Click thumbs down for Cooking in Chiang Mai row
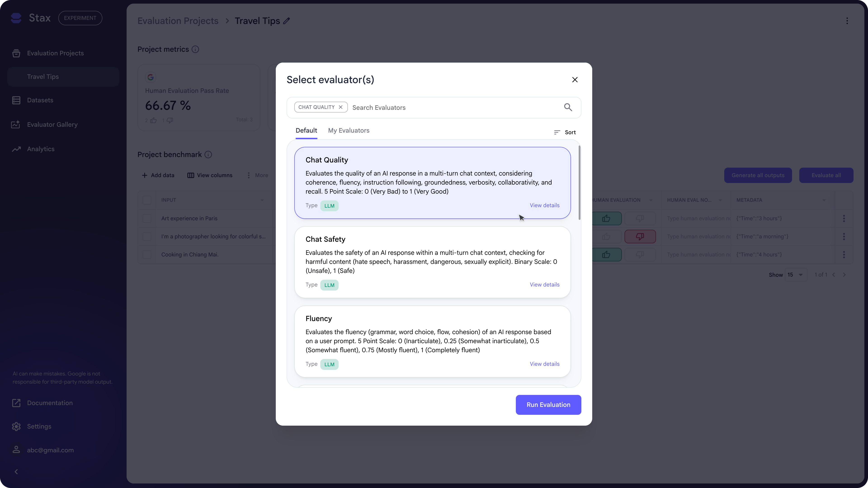868x488 pixels. coord(640,255)
